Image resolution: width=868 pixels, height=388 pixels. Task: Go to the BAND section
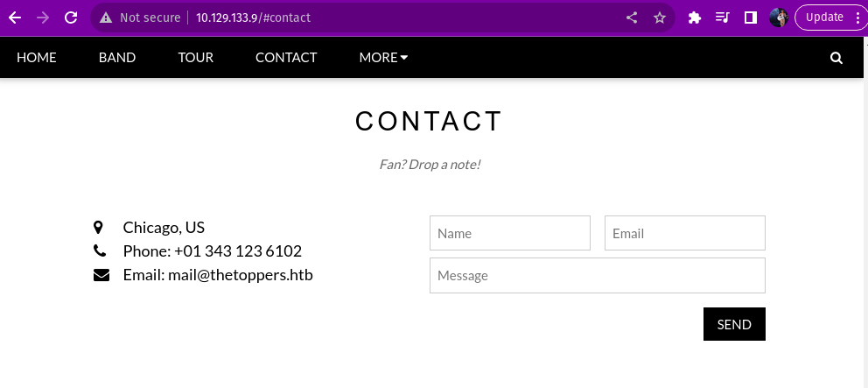[117, 58]
